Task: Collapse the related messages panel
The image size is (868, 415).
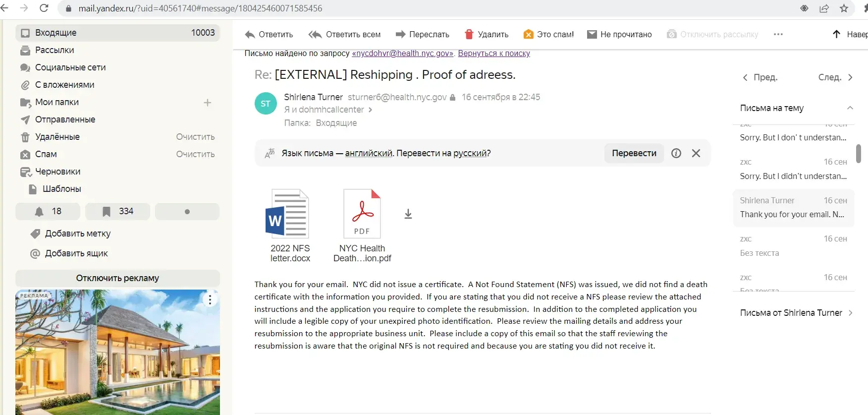Action: (850, 108)
